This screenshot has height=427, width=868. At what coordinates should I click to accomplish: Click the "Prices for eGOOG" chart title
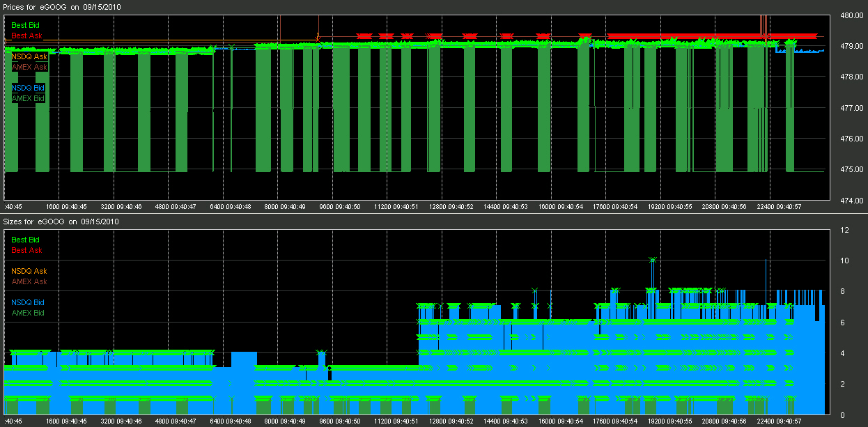click(61, 6)
